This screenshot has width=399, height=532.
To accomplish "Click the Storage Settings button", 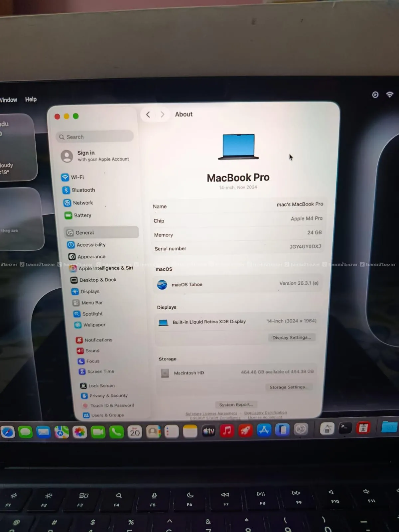I will click(289, 387).
